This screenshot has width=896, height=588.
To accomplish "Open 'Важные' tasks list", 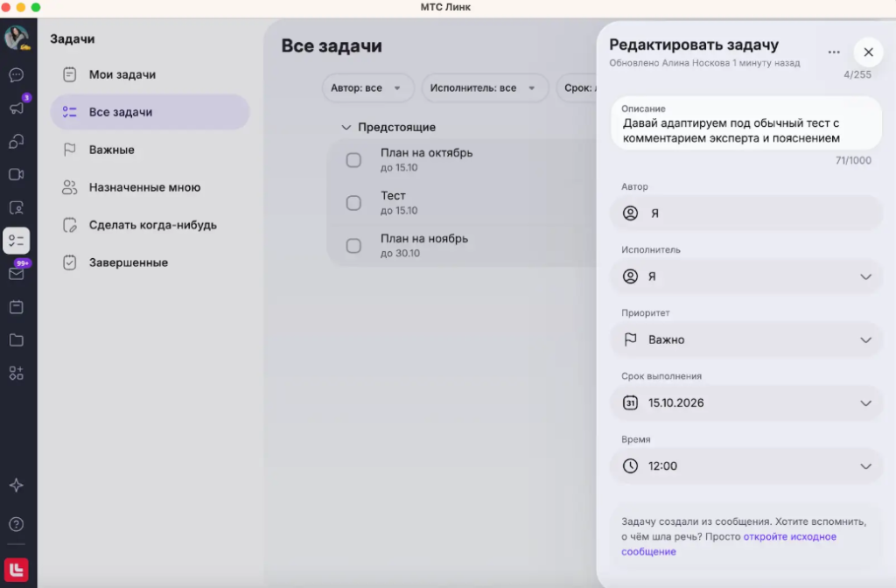I will 150,150.
